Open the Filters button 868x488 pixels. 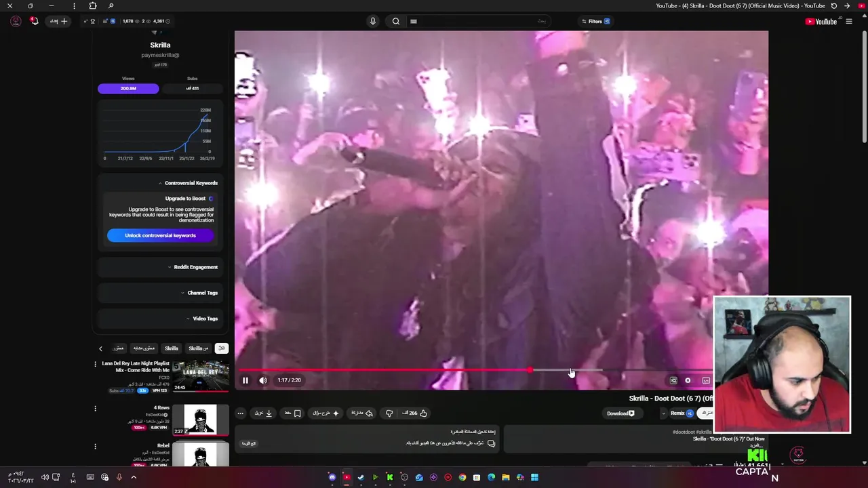pos(596,21)
